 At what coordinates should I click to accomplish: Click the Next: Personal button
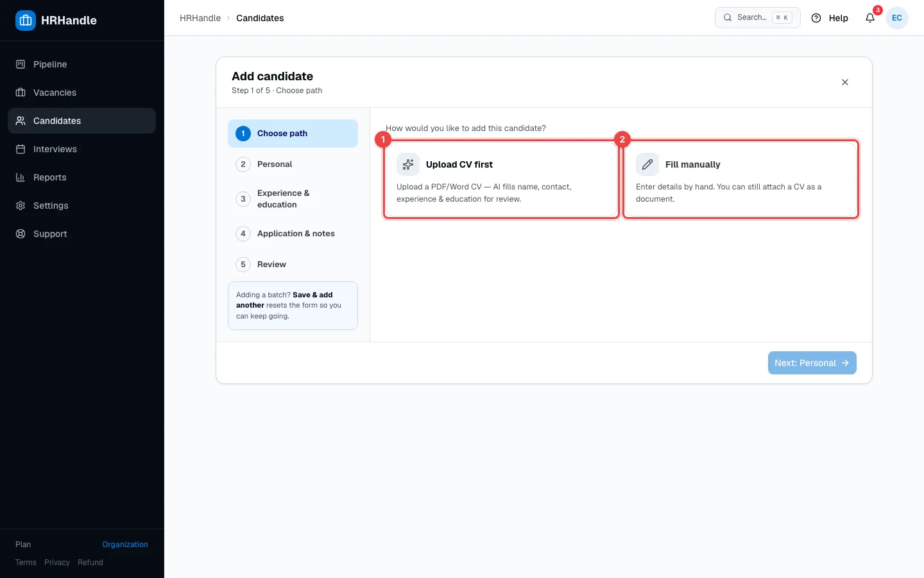click(812, 363)
